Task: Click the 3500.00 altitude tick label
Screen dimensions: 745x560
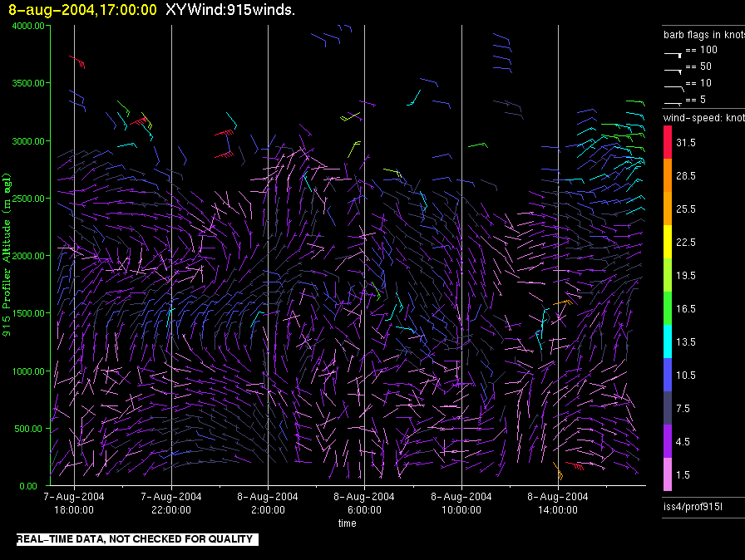Action: 28,83
